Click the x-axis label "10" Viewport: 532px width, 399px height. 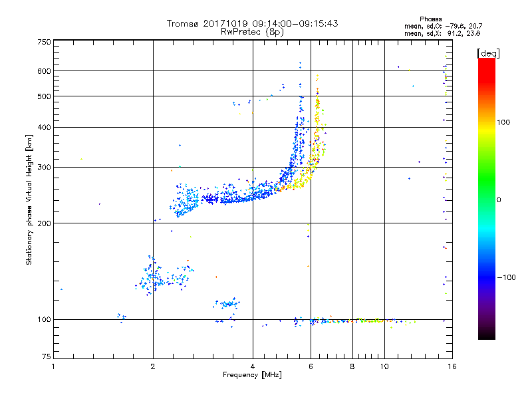(x=384, y=366)
